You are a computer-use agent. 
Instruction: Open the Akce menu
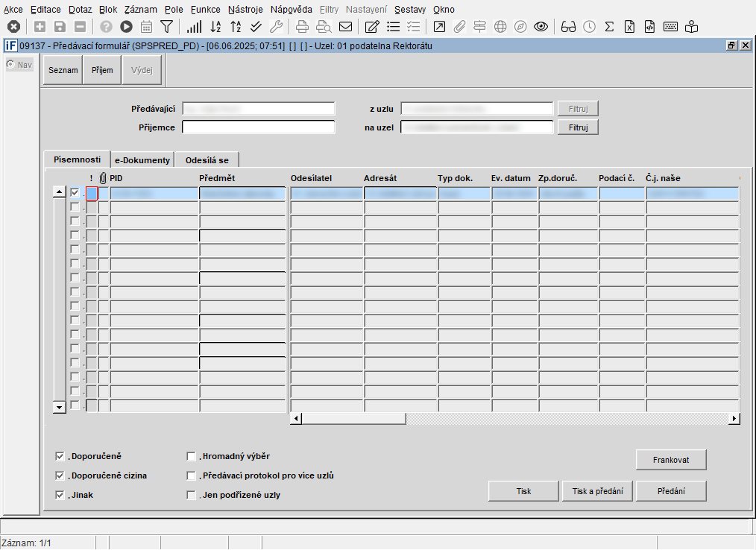(x=13, y=10)
